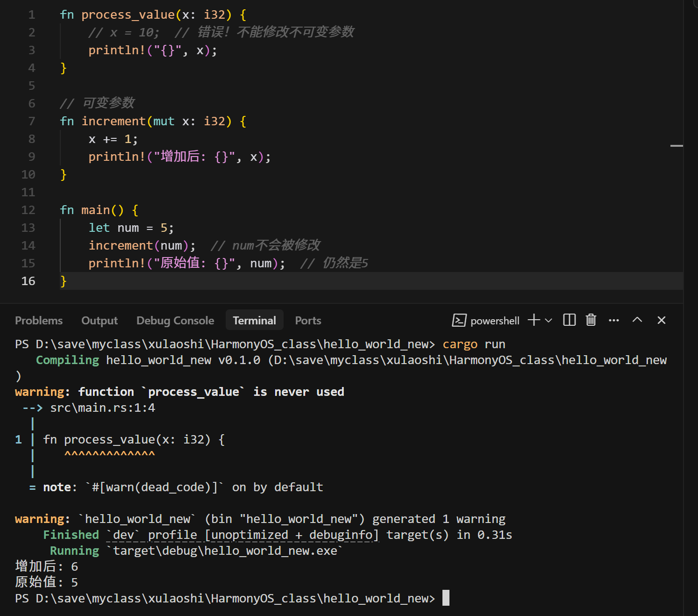Click target\debug\hello_world_new.exe path in the terminal
Screen dimensions: 698x616
(x=225, y=551)
